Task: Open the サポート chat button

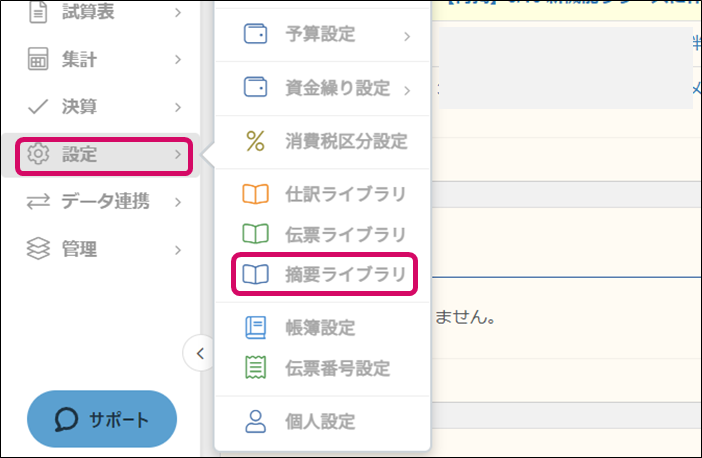Action: point(101,418)
